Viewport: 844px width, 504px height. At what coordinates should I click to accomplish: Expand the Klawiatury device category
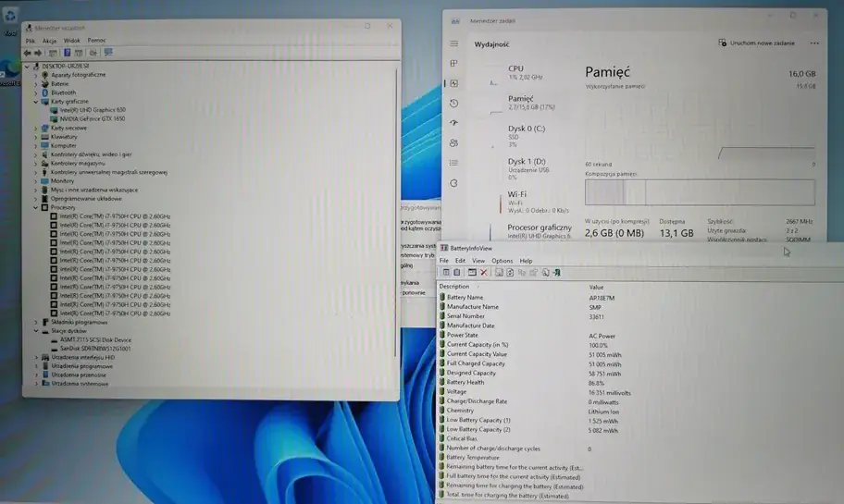click(36, 137)
